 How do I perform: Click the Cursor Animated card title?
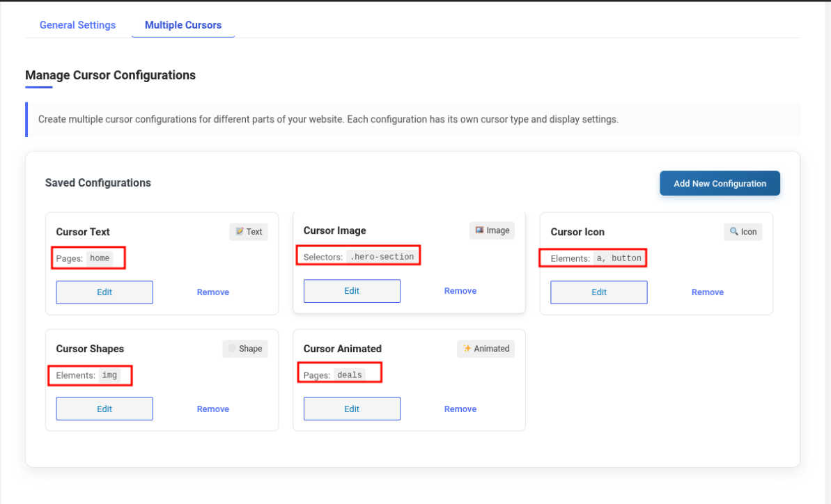pyautogui.click(x=343, y=349)
